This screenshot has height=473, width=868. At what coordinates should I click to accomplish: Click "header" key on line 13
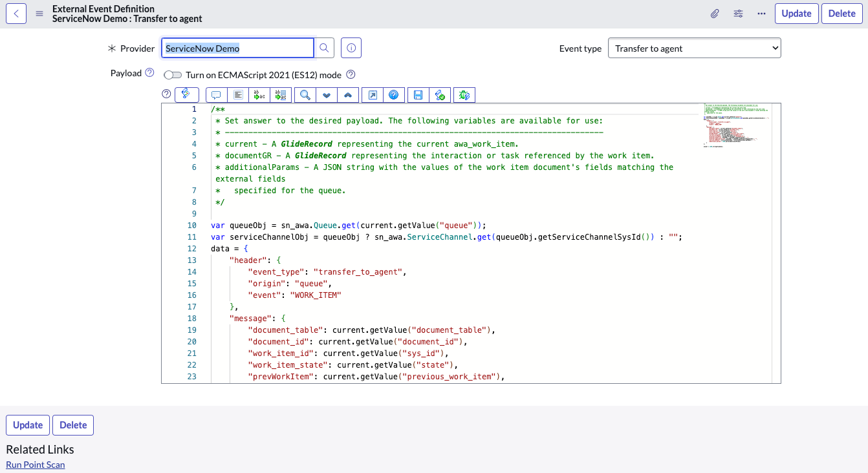[x=248, y=260]
